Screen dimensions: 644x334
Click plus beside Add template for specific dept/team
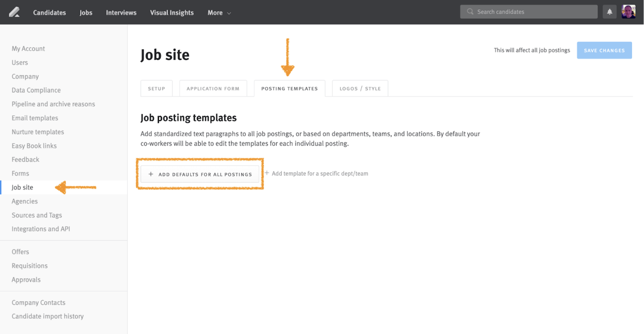[267, 173]
